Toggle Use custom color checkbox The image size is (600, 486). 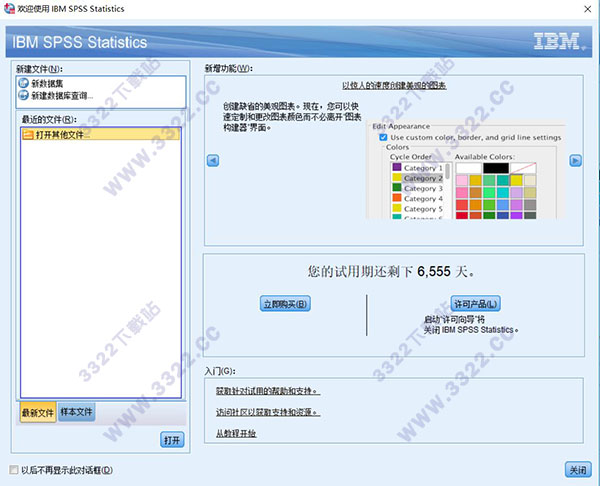(x=383, y=137)
